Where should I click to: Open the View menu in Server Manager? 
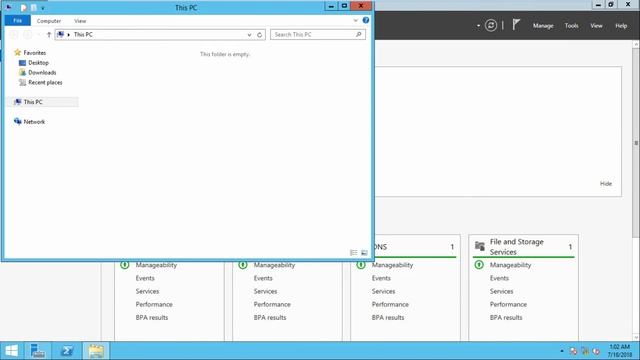click(596, 26)
